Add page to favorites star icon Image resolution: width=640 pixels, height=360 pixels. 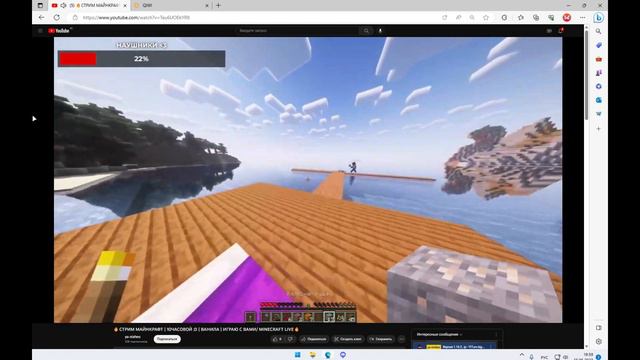coord(486,18)
